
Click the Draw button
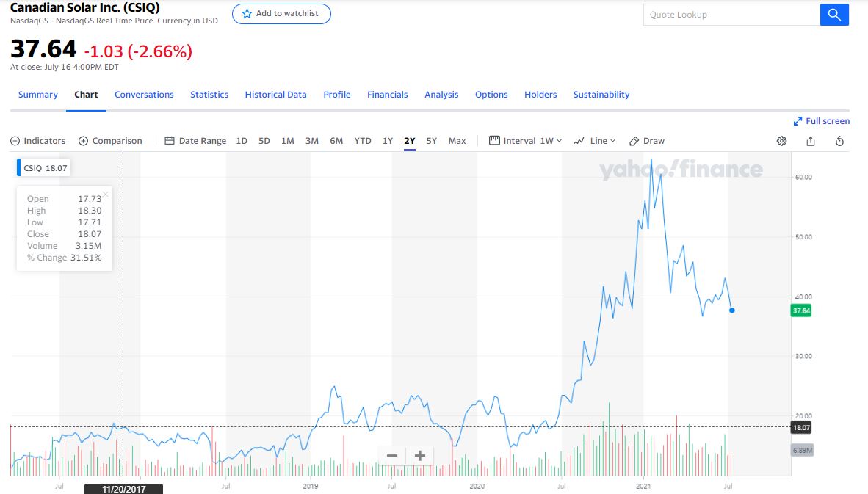click(646, 141)
